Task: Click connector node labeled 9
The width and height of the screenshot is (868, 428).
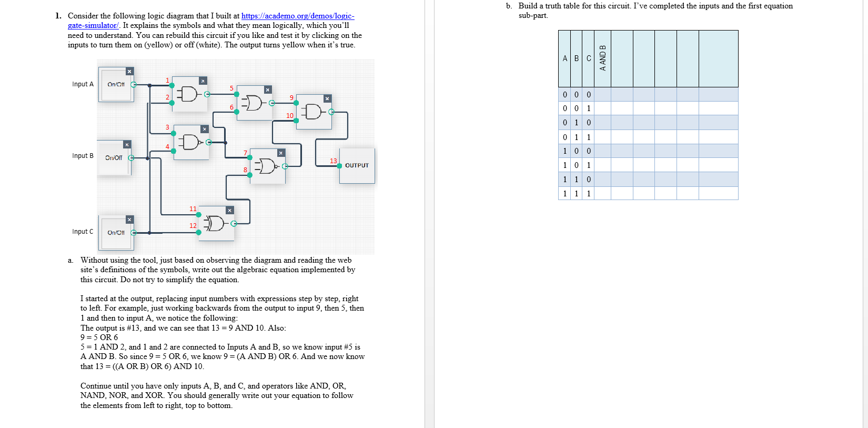Action: (x=296, y=103)
